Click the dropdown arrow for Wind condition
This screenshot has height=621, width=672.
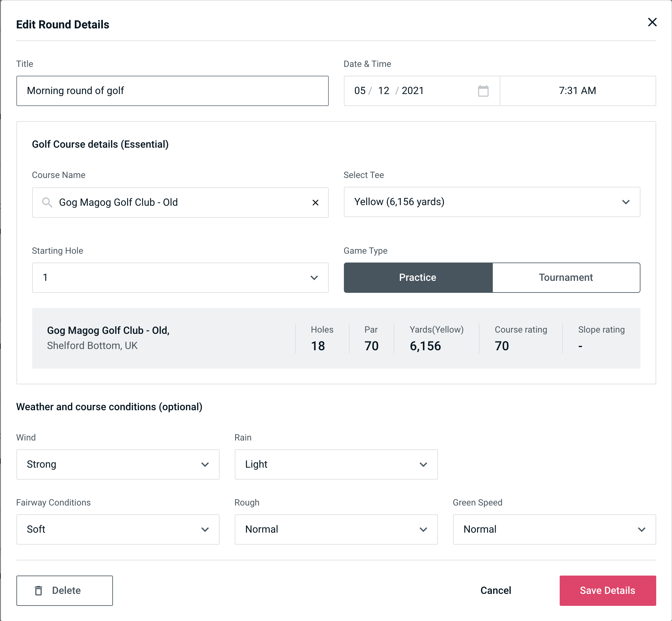(205, 464)
